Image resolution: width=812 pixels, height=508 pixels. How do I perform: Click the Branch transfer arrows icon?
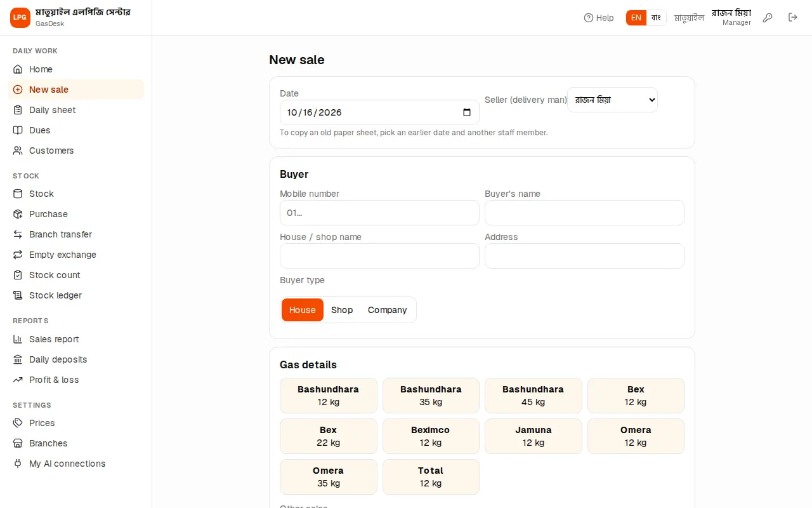(18, 234)
